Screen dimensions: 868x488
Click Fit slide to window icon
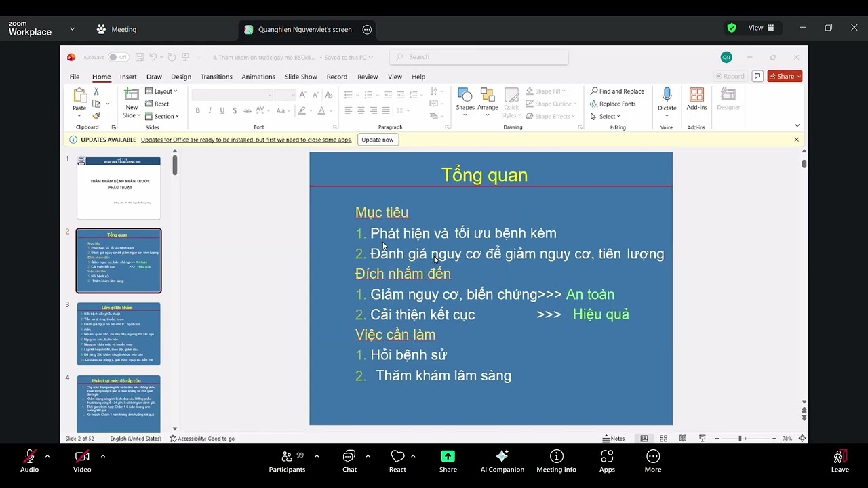pos(802,439)
